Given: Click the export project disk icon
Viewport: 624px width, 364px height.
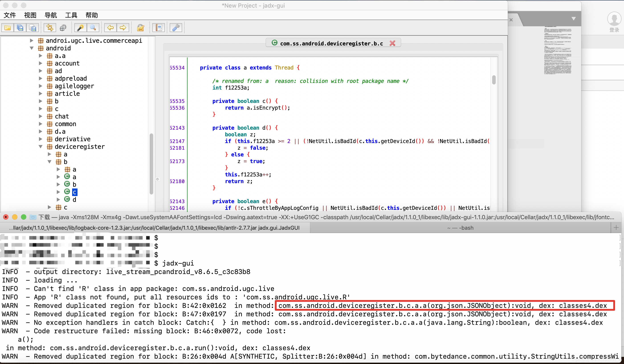Looking at the screenshot, I should 33,28.
